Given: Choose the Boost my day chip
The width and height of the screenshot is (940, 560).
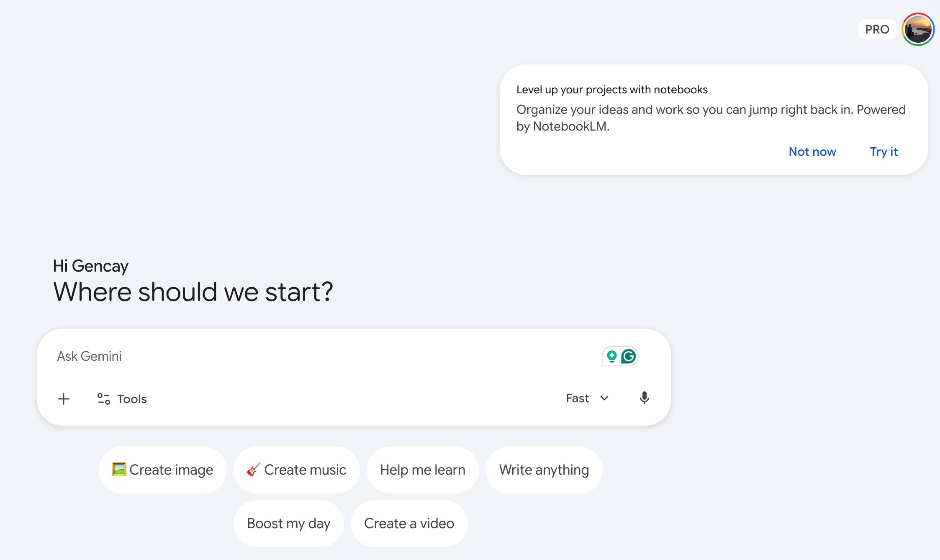Looking at the screenshot, I should 288,523.
